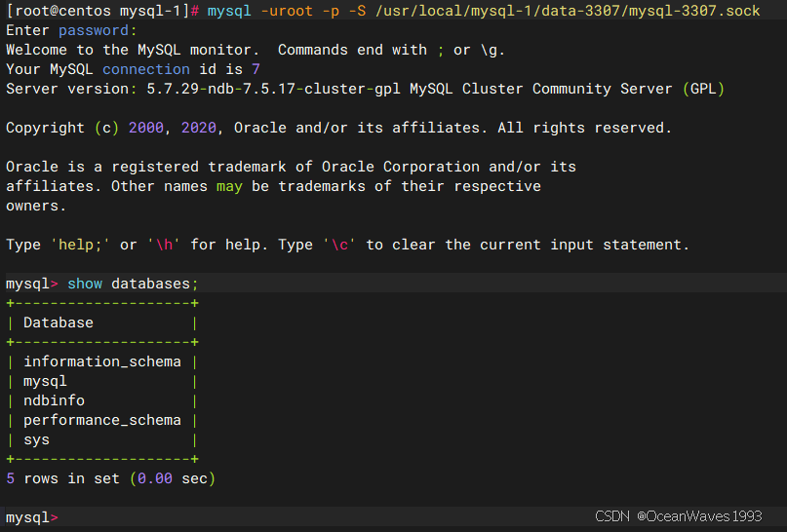This screenshot has height=532, width=787.
Task: Click 'Welcome to the MySQL monitor' line
Action: coord(256,50)
